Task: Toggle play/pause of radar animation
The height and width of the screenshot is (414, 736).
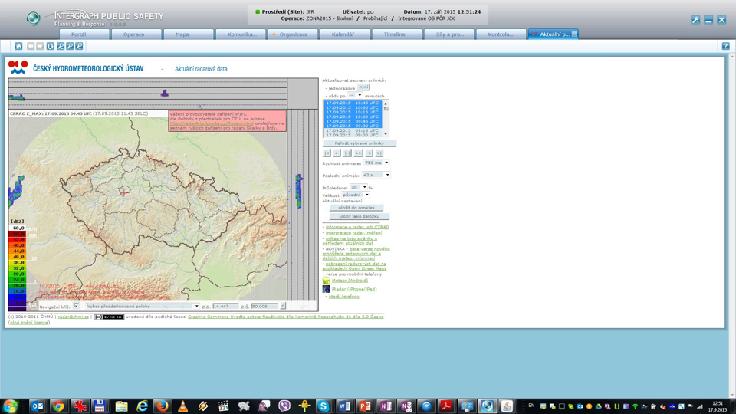Action: click(347, 153)
